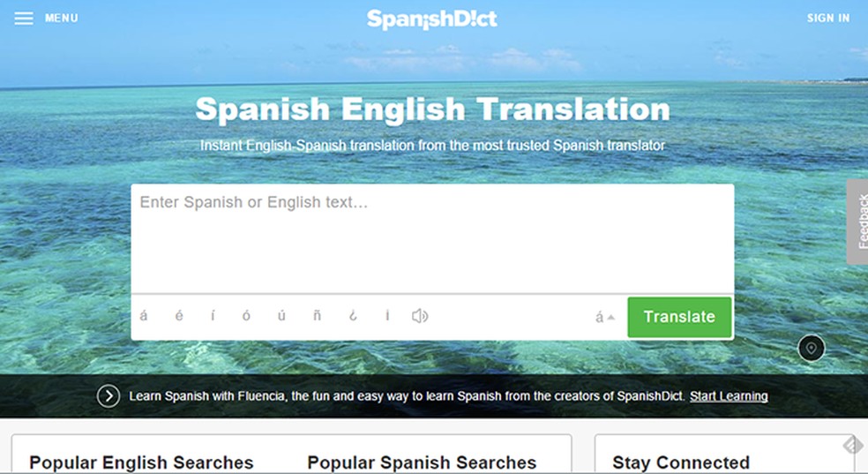Click the speaker pronunciation icon

click(420, 316)
